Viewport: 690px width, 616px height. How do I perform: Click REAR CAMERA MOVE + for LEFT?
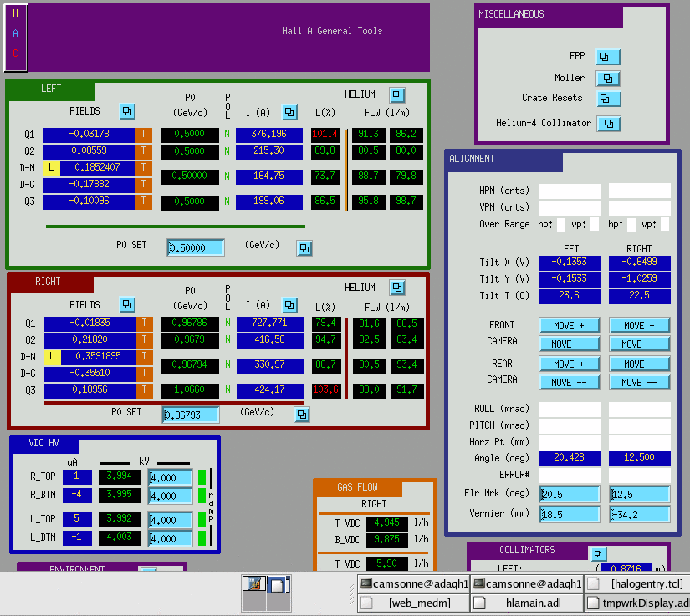pos(569,364)
